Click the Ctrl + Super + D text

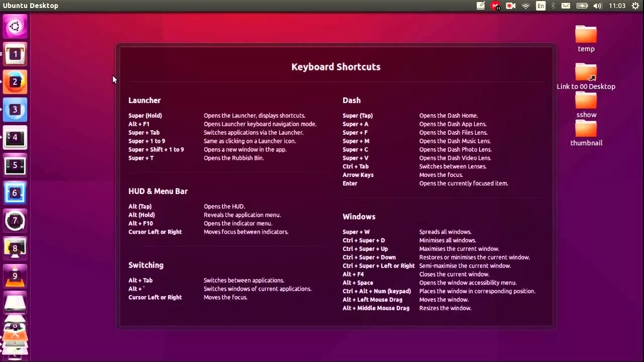click(x=364, y=241)
